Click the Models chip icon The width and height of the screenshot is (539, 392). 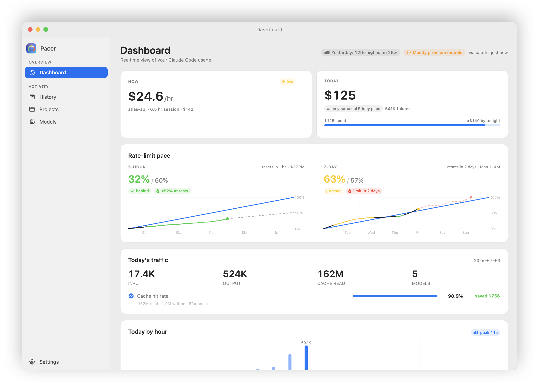pos(32,122)
